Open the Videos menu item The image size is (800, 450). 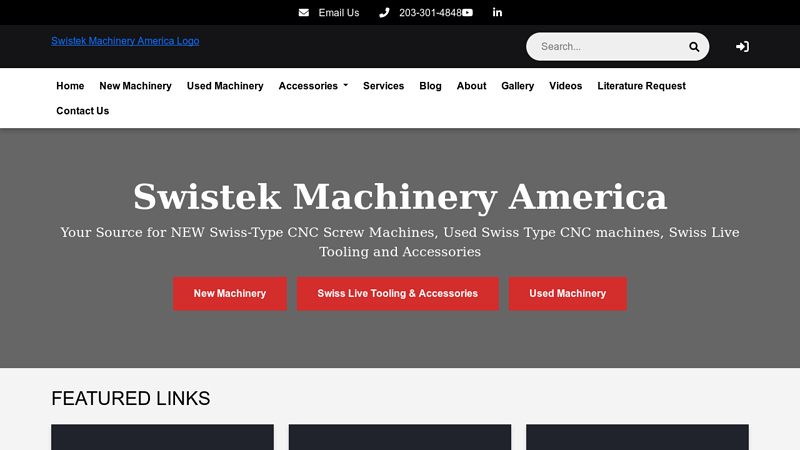pos(565,86)
